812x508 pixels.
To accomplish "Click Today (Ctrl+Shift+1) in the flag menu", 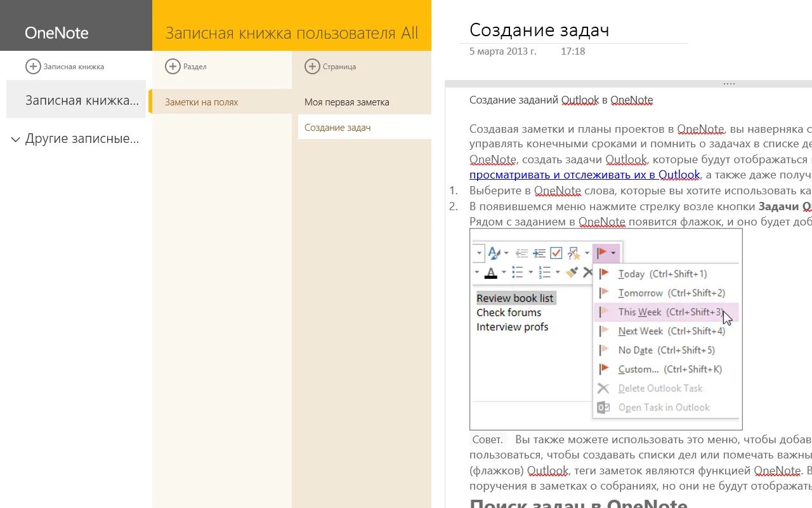I will [666, 274].
